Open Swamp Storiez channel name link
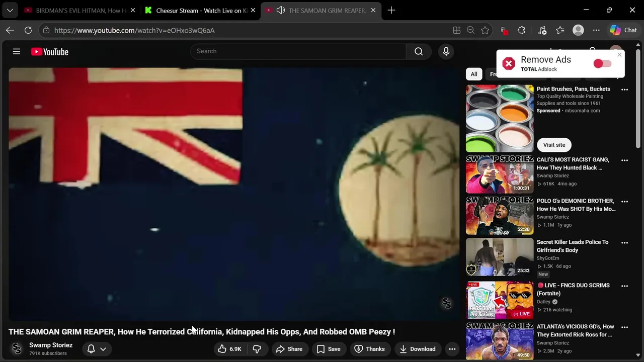644x362 pixels. click(x=51, y=345)
